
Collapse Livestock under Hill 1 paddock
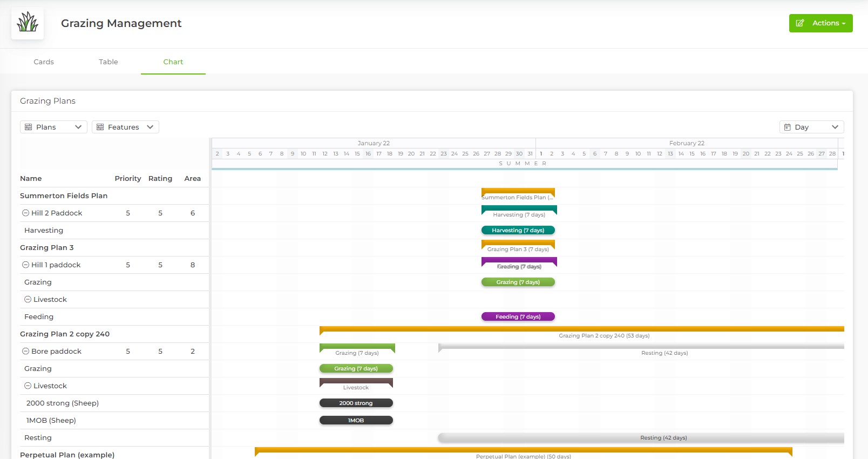pos(28,299)
